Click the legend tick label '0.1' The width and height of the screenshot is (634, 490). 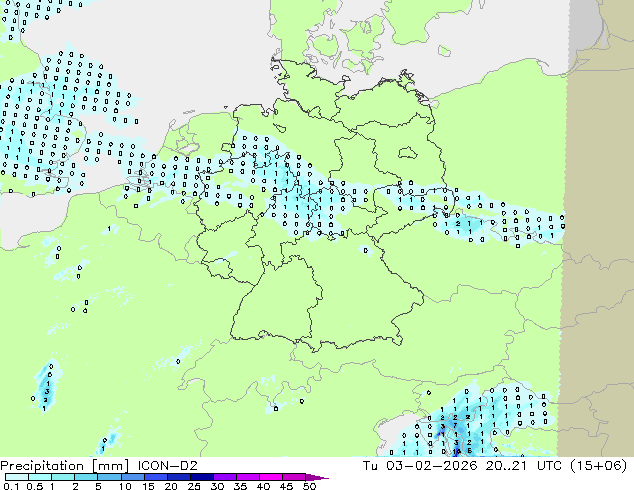click(11, 486)
